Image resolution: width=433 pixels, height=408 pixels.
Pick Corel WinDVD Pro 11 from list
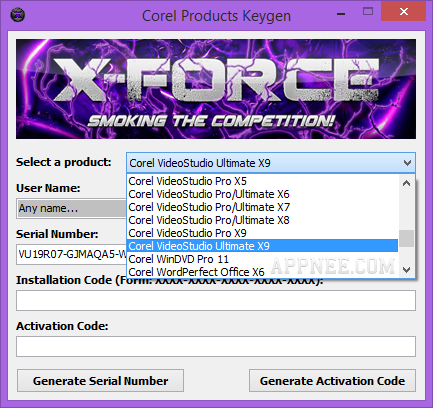[x=179, y=259]
